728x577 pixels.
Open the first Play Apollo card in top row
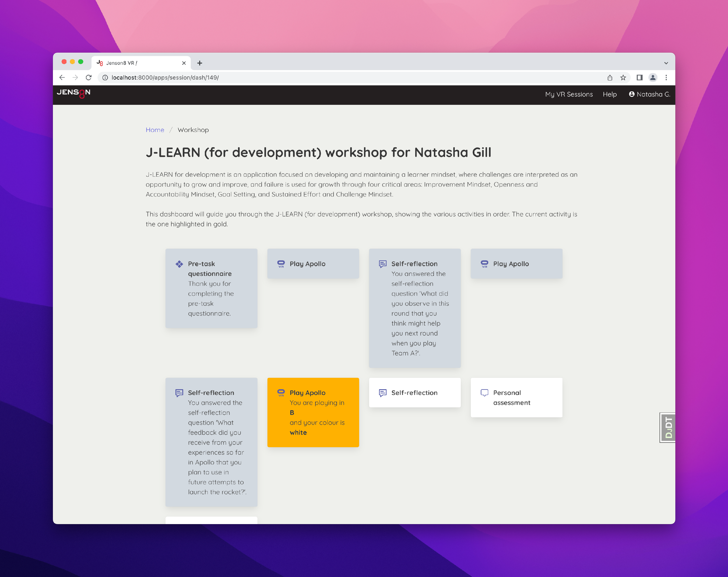pyautogui.click(x=313, y=264)
